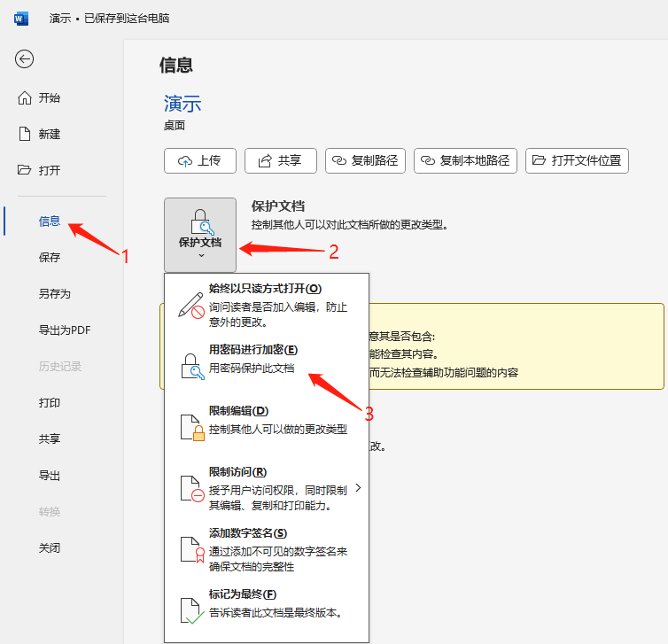Click the 信息 page heading

pos(176,66)
